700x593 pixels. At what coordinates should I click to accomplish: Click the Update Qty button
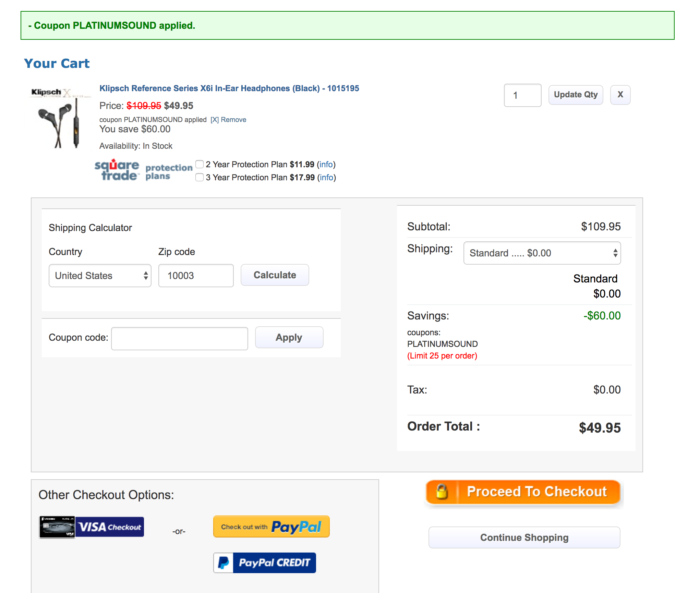[x=575, y=95]
